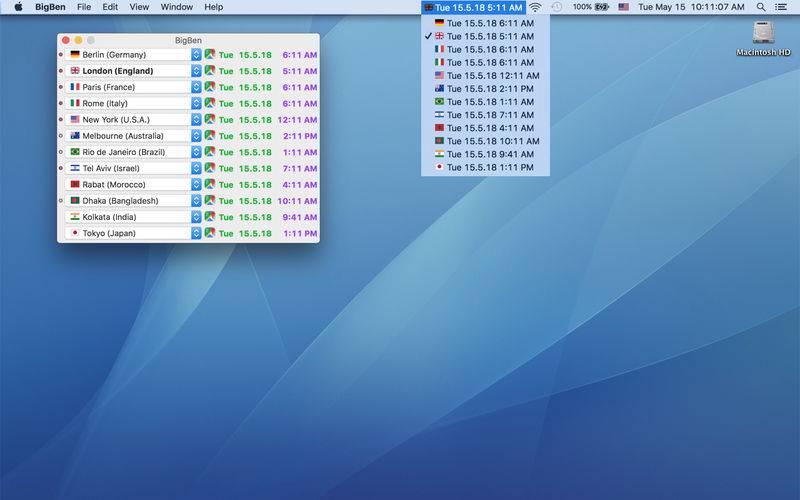
Task: Expand the Kolkata (India) dropdown arrows
Action: (196, 217)
